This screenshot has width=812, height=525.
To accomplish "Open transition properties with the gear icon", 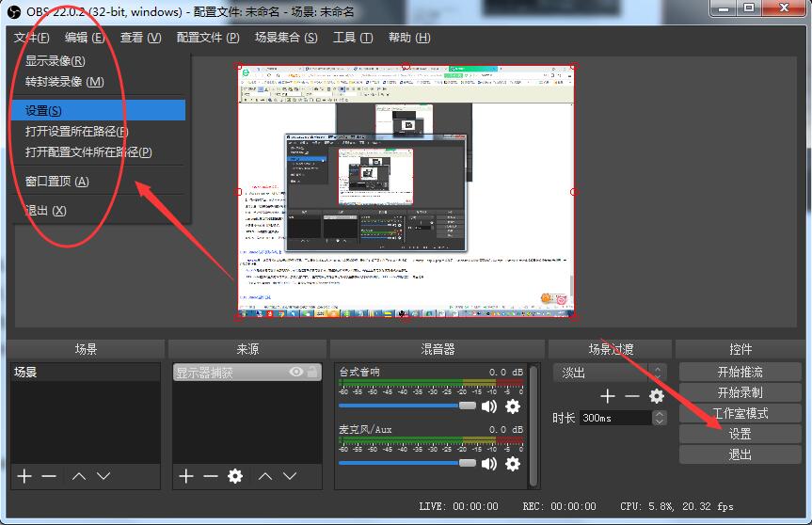I will coord(657,396).
